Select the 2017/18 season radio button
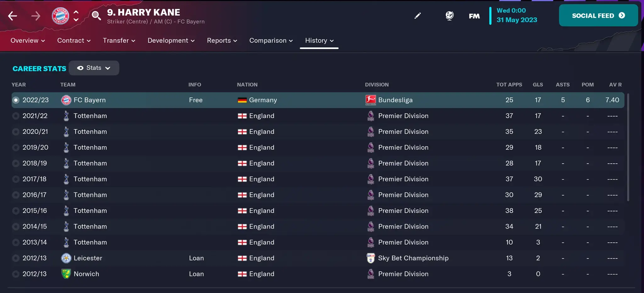The height and width of the screenshot is (293, 644). coord(15,179)
